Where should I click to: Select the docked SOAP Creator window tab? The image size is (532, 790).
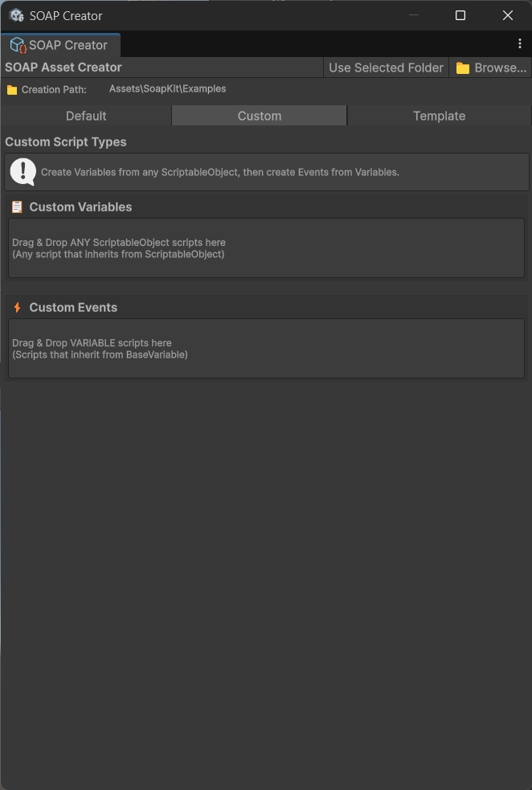point(60,45)
